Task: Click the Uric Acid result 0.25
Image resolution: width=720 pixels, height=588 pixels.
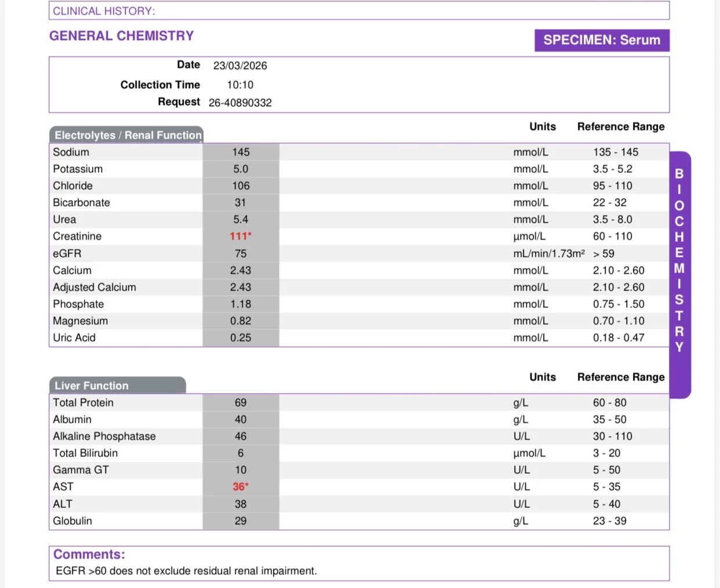Action: point(241,337)
